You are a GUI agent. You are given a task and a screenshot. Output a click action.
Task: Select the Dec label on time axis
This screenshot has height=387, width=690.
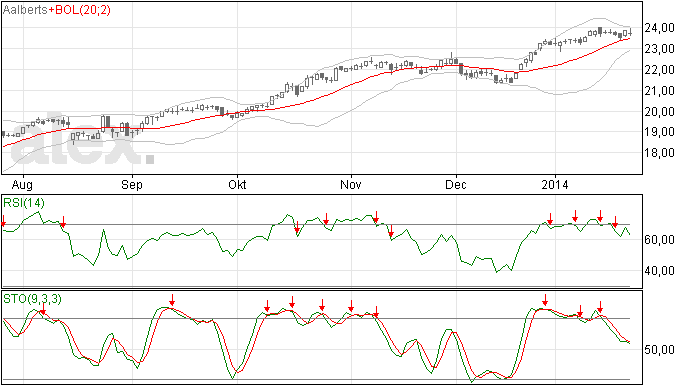[x=455, y=184]
